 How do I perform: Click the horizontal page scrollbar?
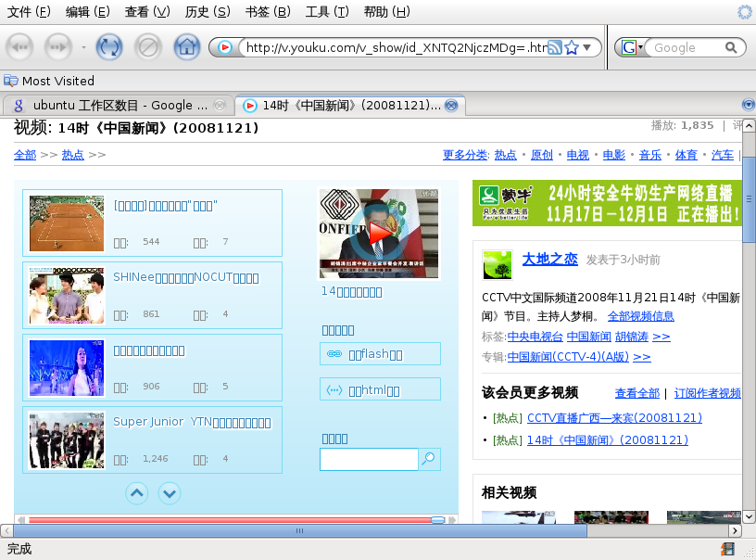300,530
